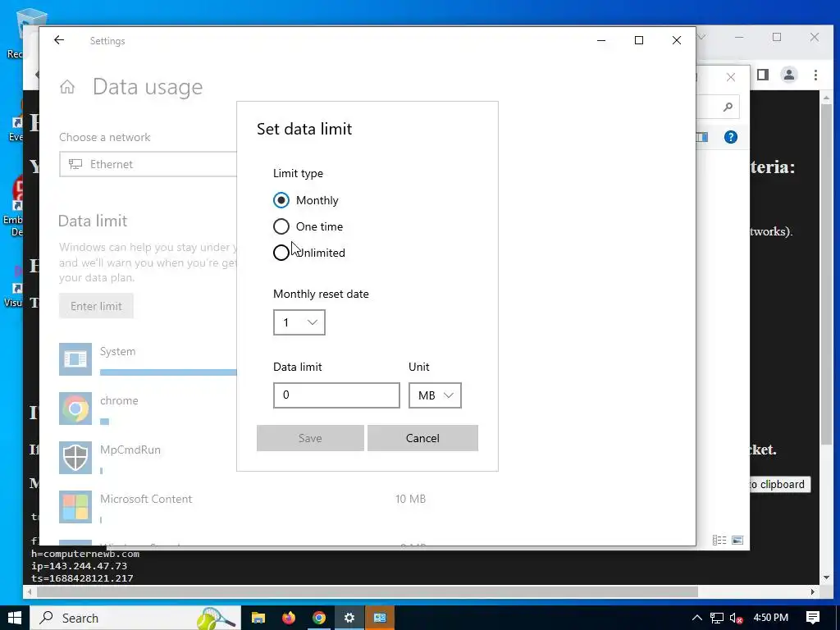
Task: Show hidden system tray icons
Action: click(696, 618)
